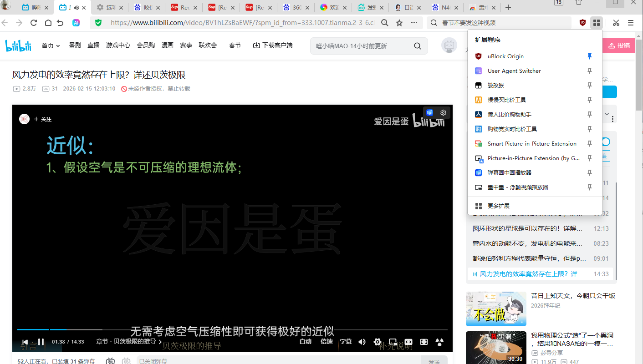The width and height of the screenshot is (643, 364).
Task: Click the 投稿 upload button
Action: [x=619, y=45]
